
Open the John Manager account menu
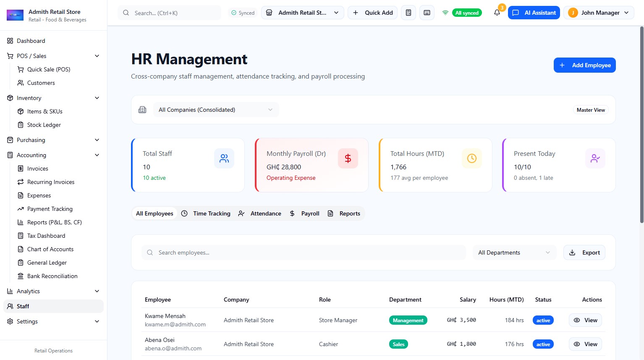point(599,13)
